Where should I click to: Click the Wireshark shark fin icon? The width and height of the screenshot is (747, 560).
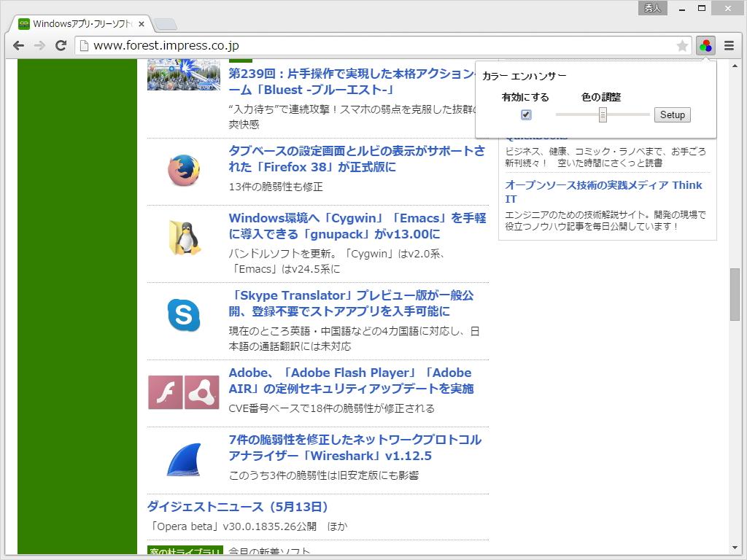click(x=183, y=459)
